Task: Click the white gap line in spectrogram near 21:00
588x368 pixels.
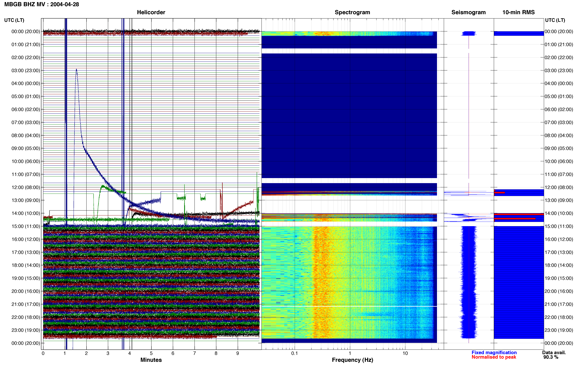Action: pos(349,306)
